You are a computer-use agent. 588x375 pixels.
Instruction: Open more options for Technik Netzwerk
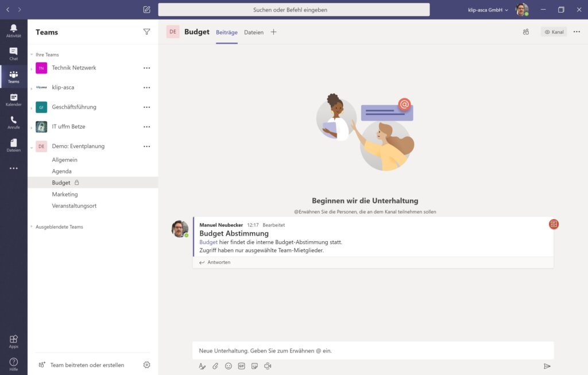[146, 68]
